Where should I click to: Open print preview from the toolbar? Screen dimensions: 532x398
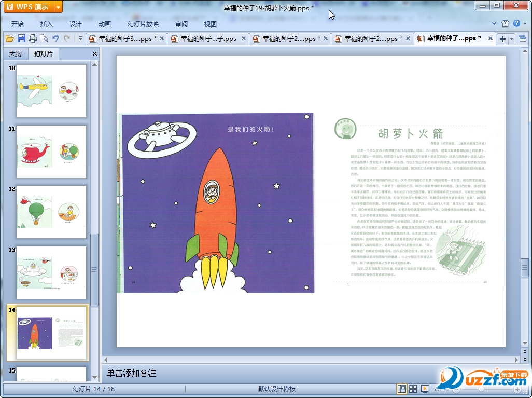44,38
